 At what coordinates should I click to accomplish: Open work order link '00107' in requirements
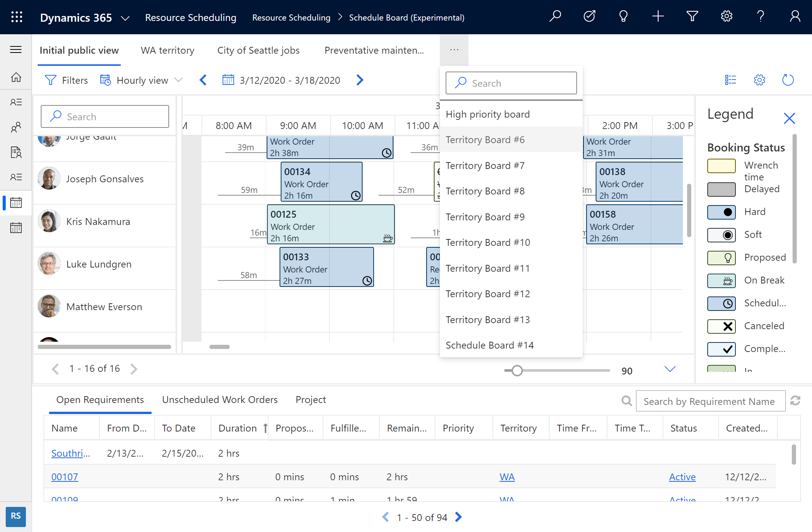tap(65, 476)
